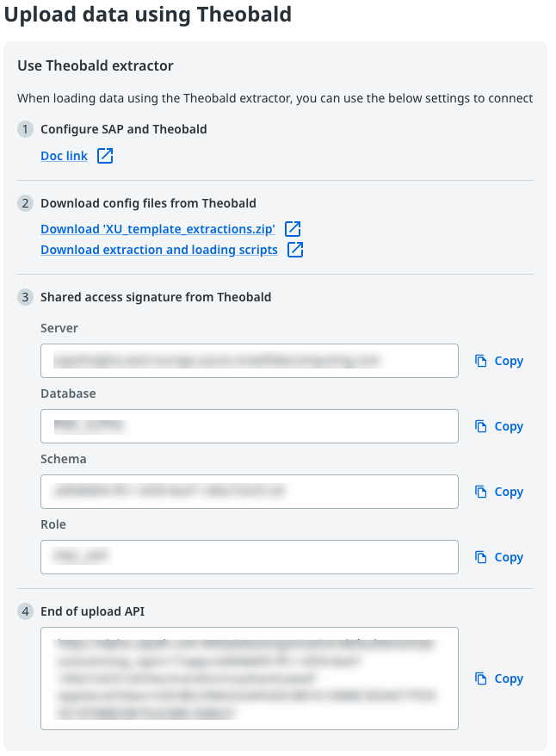The image size is (556, 756).
Task: Select the Role input field
Action: [x=250, y=557]
